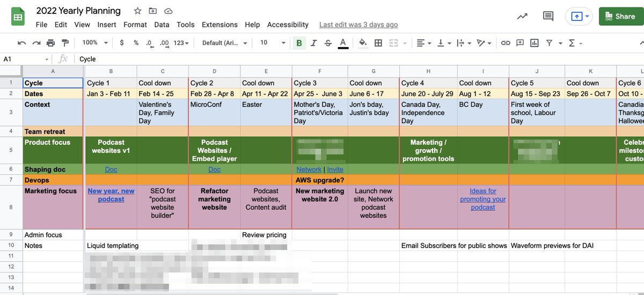
Task: Open the zoom 100% dropdown
Action: tap(94, 43)
